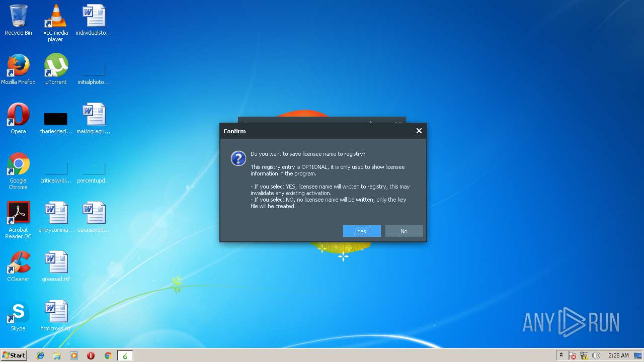Click Yes to save licensee name
Image resolution: width=644 pixels, height=362 pixels.
[362, 231]
